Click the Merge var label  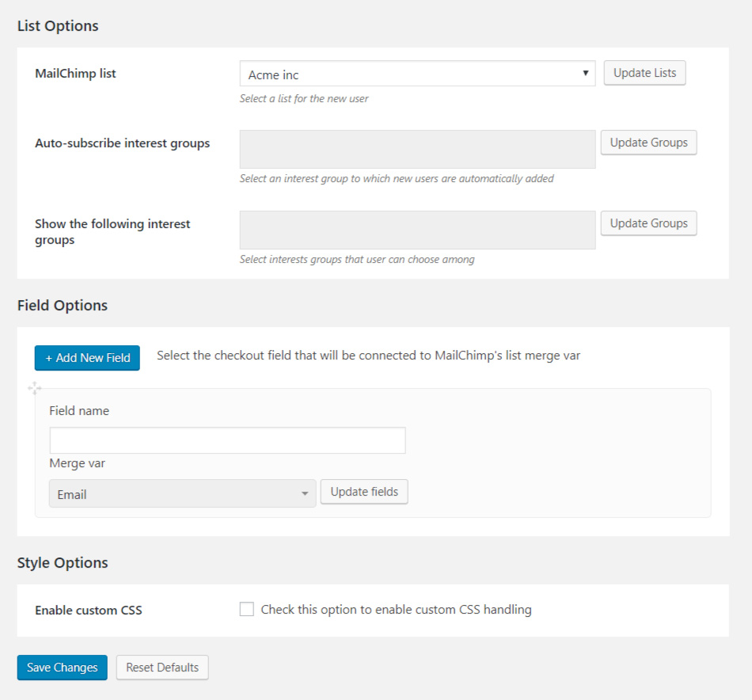point(77,463)
